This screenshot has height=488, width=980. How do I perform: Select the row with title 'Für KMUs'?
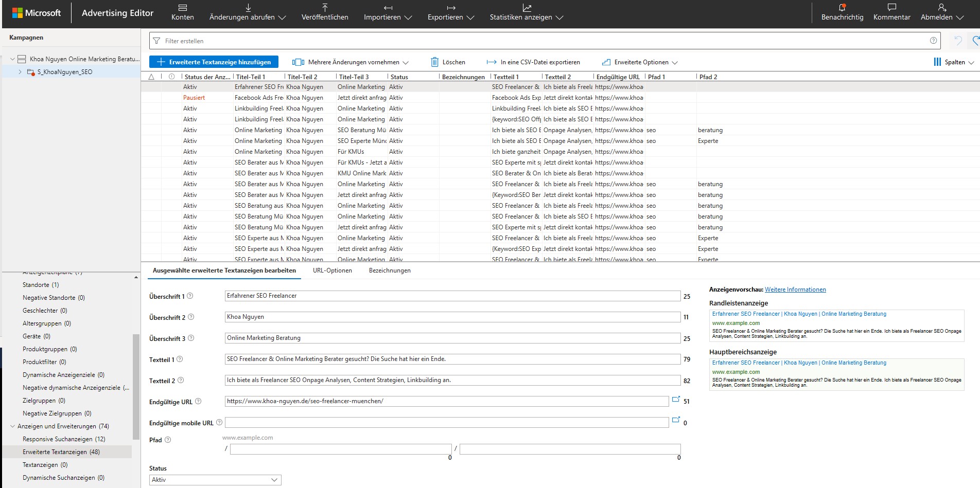click(560, 152)
